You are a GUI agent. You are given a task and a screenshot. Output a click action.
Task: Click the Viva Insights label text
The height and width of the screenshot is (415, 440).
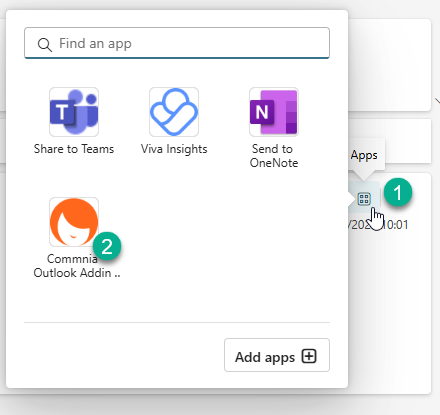(174, 149)
